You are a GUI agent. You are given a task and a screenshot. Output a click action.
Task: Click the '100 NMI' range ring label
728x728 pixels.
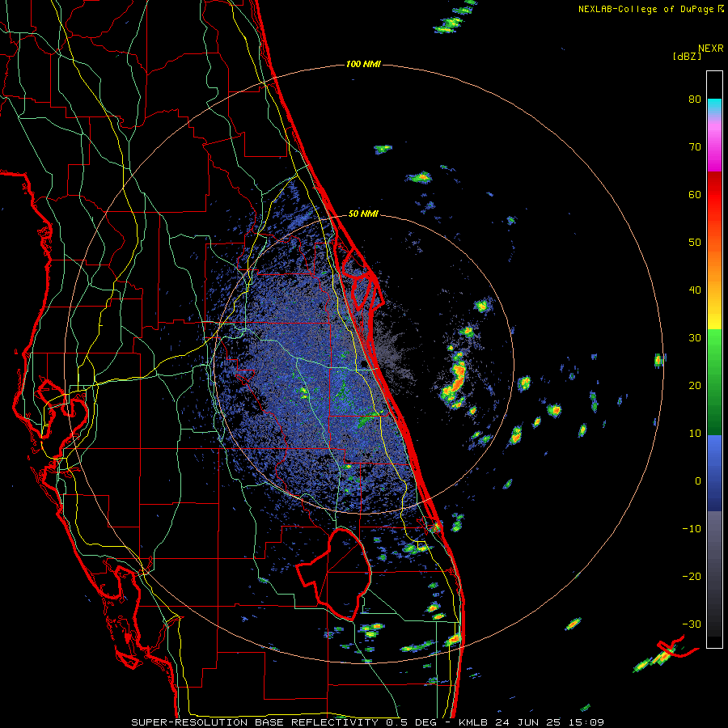point(363,64)
